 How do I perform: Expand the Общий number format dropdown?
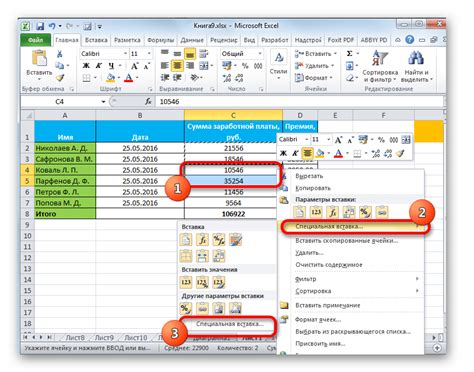pos(260,54)
